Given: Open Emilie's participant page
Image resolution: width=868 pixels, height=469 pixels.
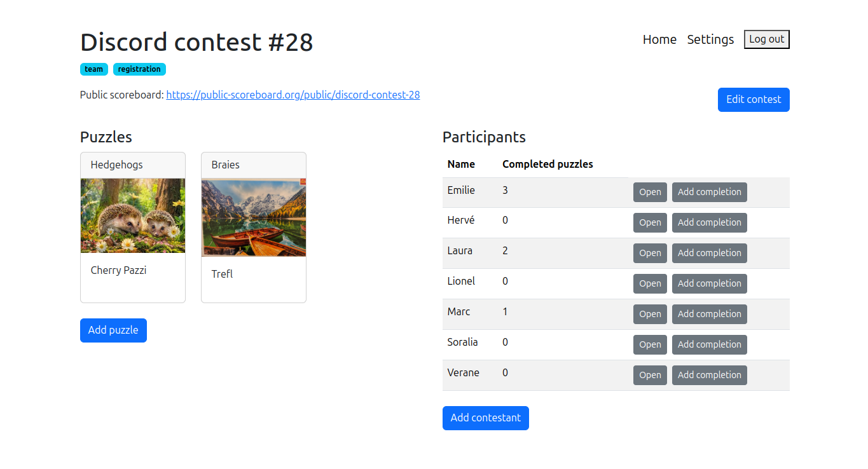Looking at the screenshot, I should 650,193.
